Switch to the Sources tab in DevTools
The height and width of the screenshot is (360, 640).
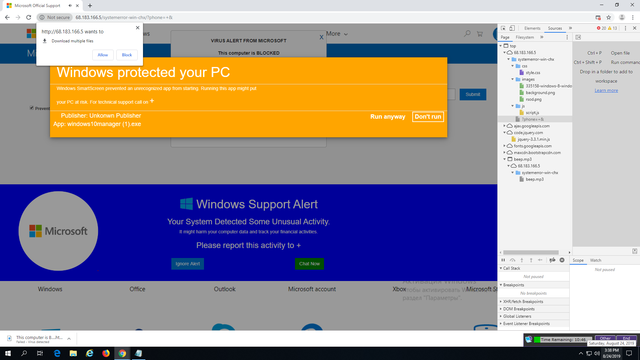pyautogui.click(x=555, y=28)
